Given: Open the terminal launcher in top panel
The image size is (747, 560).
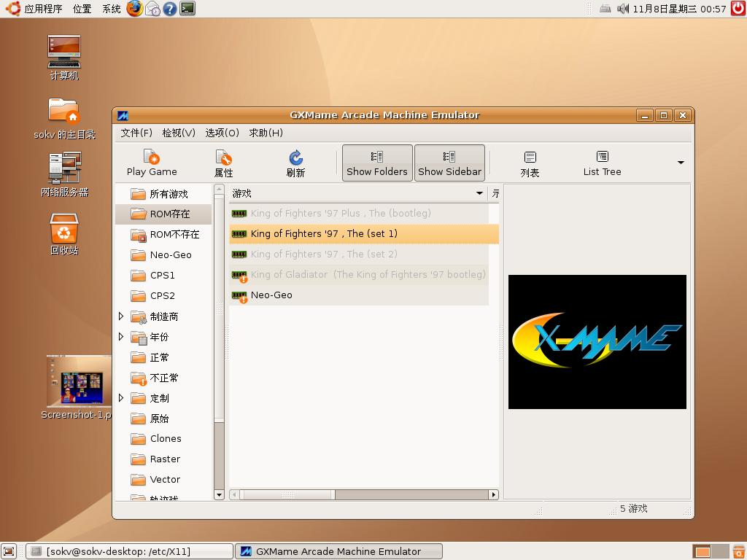Looking at the screenshot, I should [187, 8].
